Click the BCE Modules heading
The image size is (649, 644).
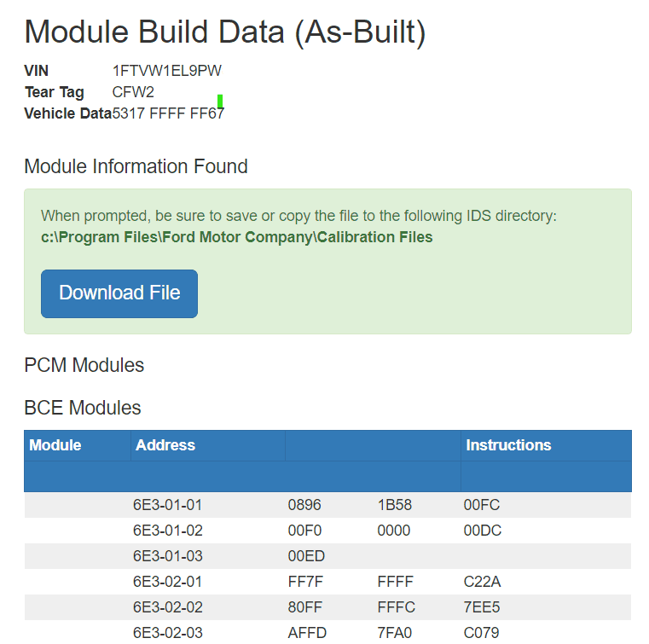click(x=82, y=408)
